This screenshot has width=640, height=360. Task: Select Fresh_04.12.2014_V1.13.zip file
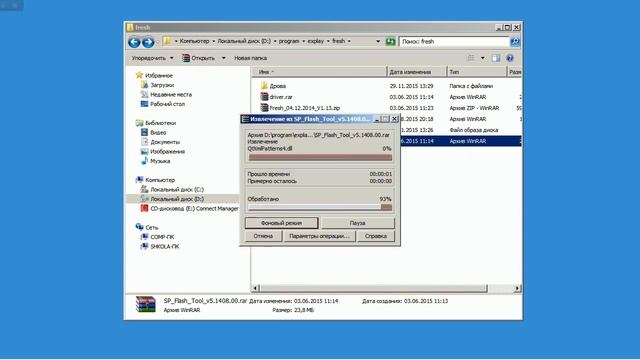click(304, 108)
